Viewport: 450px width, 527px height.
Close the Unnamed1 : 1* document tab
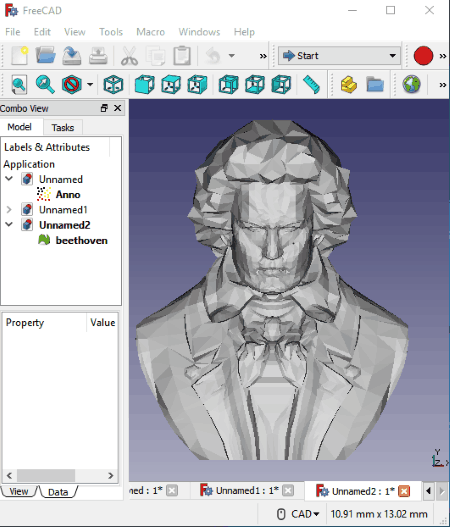tap(288, 491)
